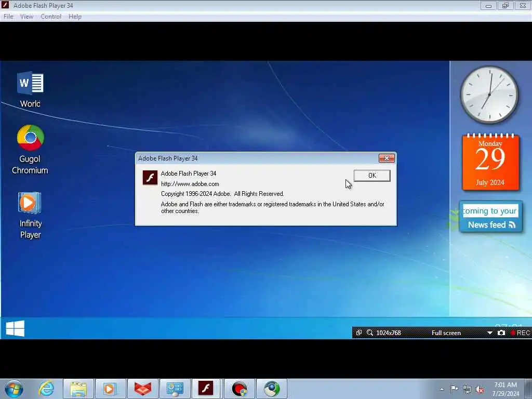
Task: Open the World desktop icon
Action: [30, 90]
